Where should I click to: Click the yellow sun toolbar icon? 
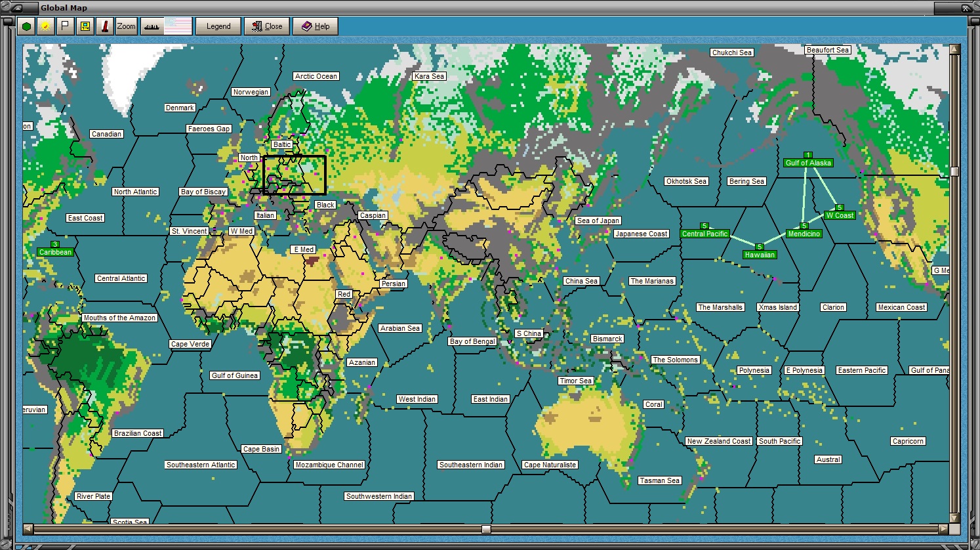(45, 26)
